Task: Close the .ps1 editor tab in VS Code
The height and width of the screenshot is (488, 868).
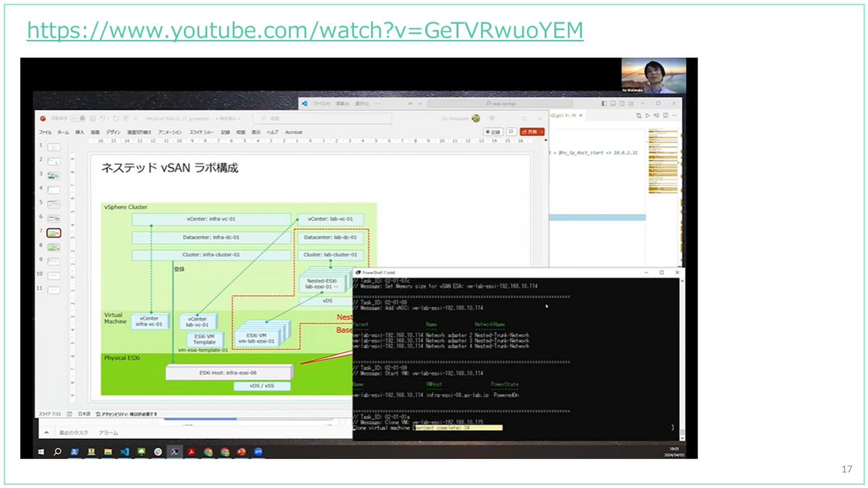Action: (580, 116)
